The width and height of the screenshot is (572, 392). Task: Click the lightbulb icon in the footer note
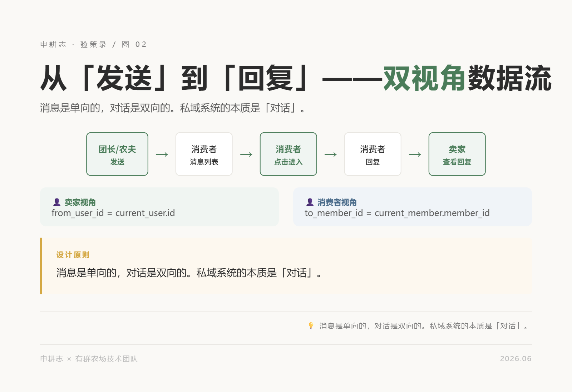point(311,326)
